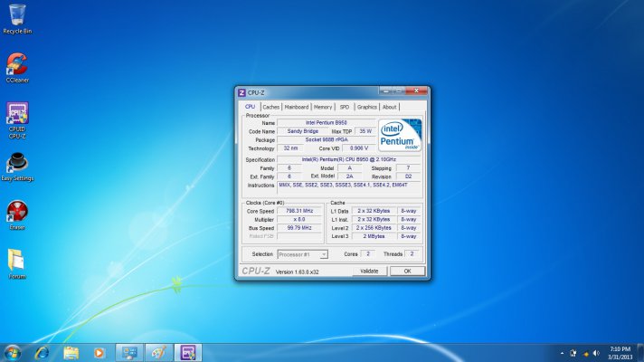
Task: Select the CPUID CPU-Z desktop shortcut
Action: click(17, 120)
